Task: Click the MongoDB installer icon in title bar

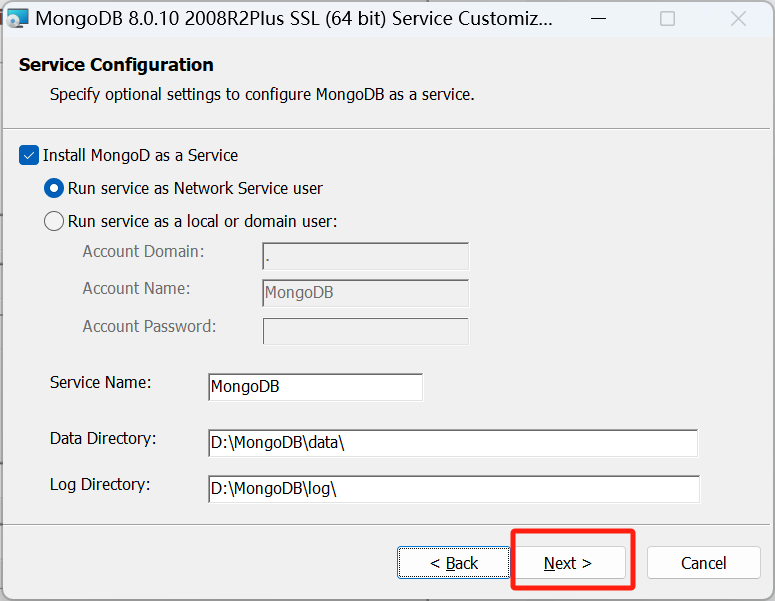Action: [x=17, y=18]
